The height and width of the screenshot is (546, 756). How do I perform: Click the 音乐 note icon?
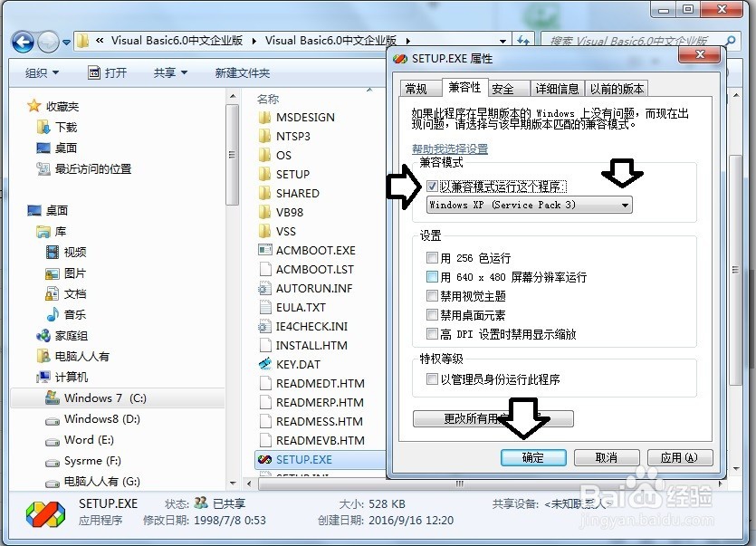(53, 314)
